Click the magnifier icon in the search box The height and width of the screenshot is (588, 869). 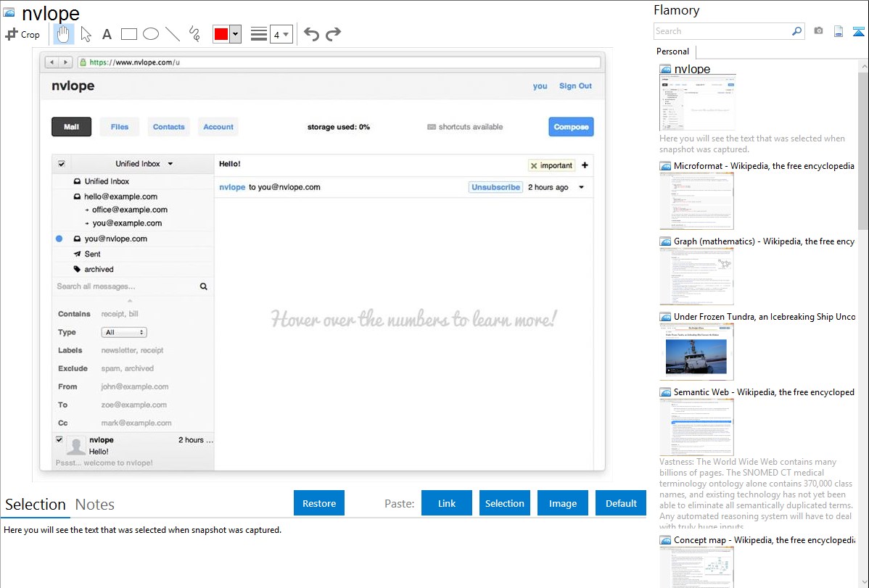tap(796, 31)
